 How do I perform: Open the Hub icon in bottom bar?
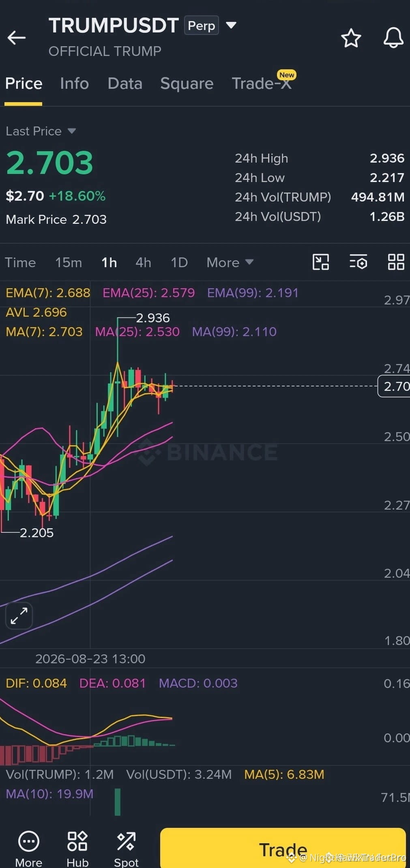coord(77,849)
